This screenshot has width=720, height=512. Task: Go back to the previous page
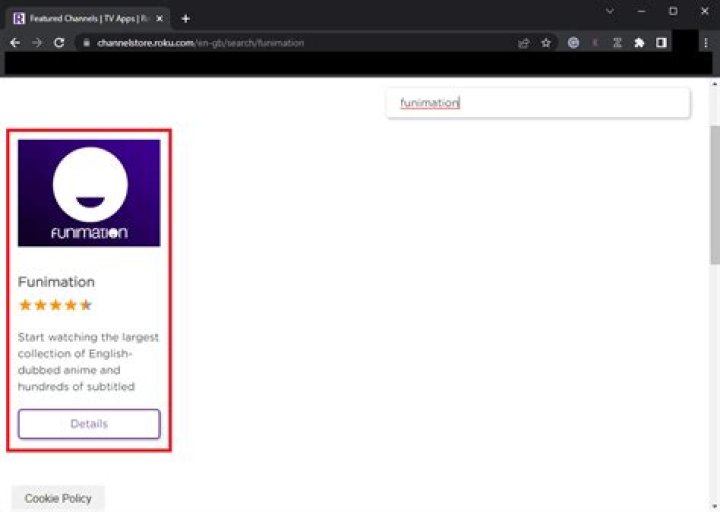click(x=15, y=43)
